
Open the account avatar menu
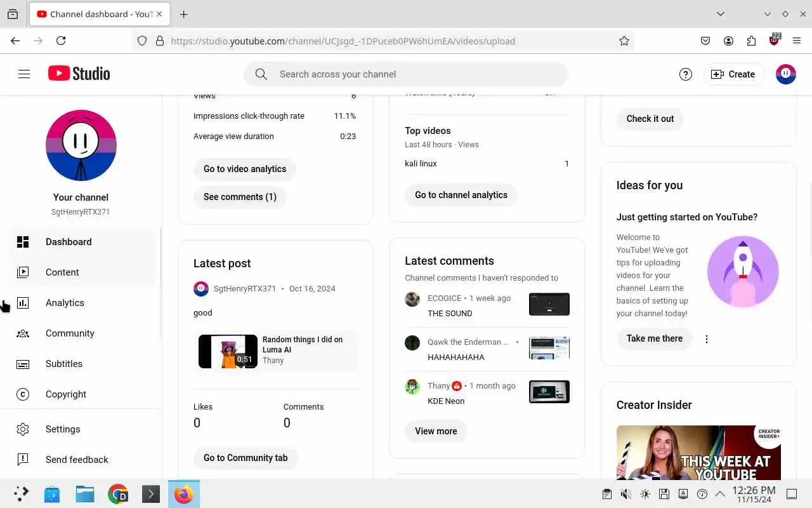[785, 74]
